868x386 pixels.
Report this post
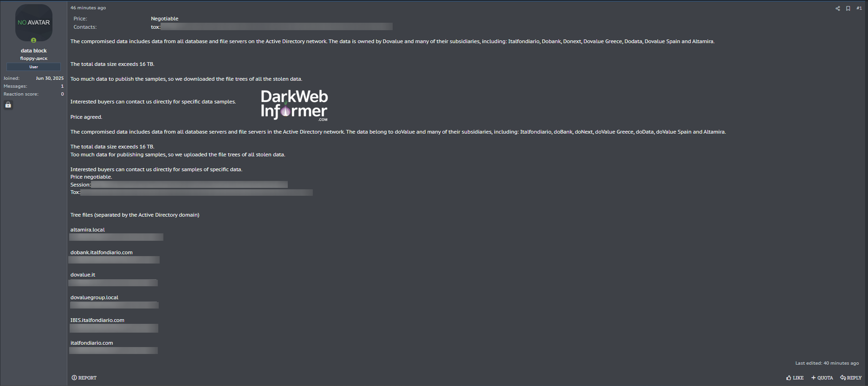pos(84,378)
